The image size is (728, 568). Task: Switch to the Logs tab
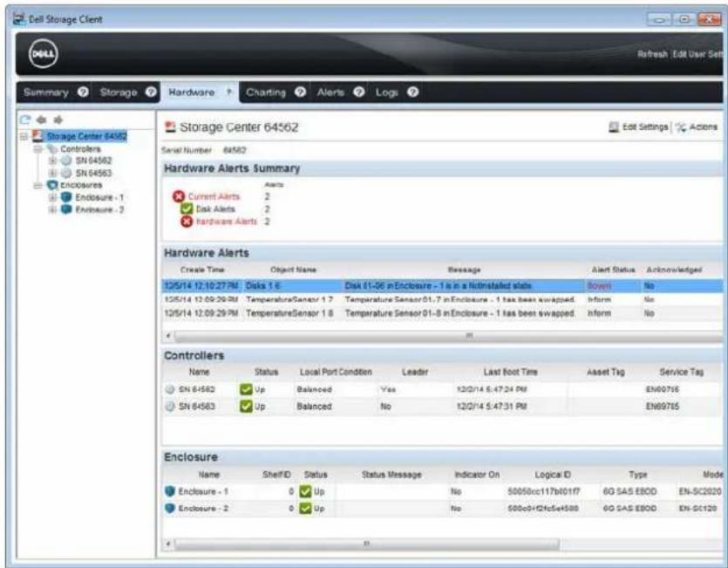[x=387, y=92]
